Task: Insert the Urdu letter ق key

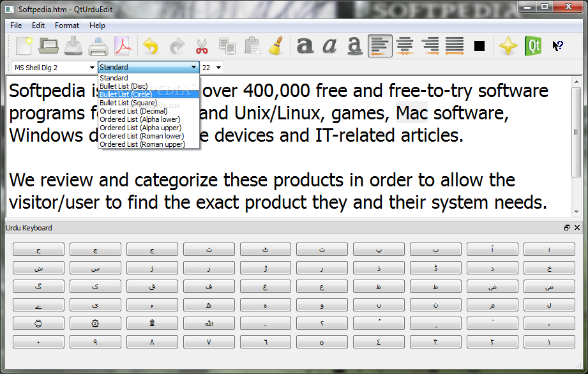Action: coord(152,287)
